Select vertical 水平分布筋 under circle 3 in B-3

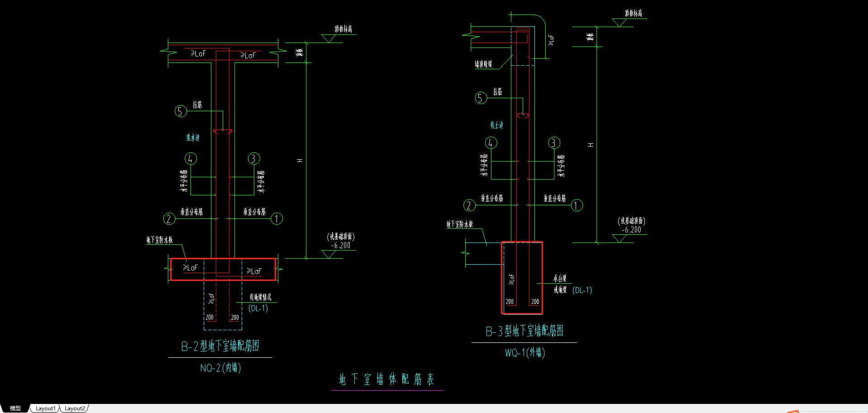pos(561,166)
